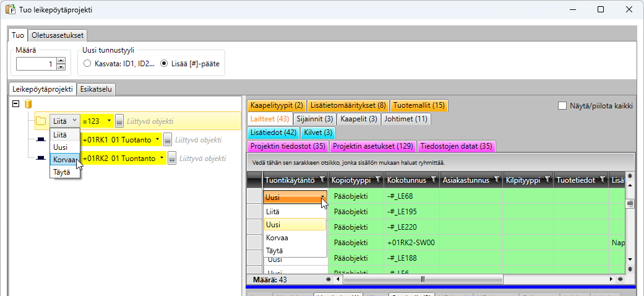Enable the Näytä/piilota kaikki checkbox
The height and width of the screenshot is (296, 644).
[562, 106]
